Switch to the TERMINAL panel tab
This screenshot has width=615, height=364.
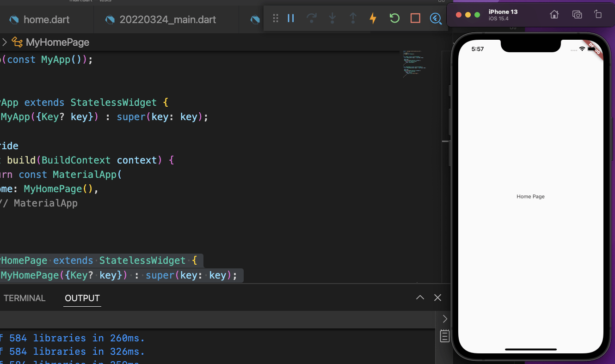pyautogui.click(x=25, y=298)
